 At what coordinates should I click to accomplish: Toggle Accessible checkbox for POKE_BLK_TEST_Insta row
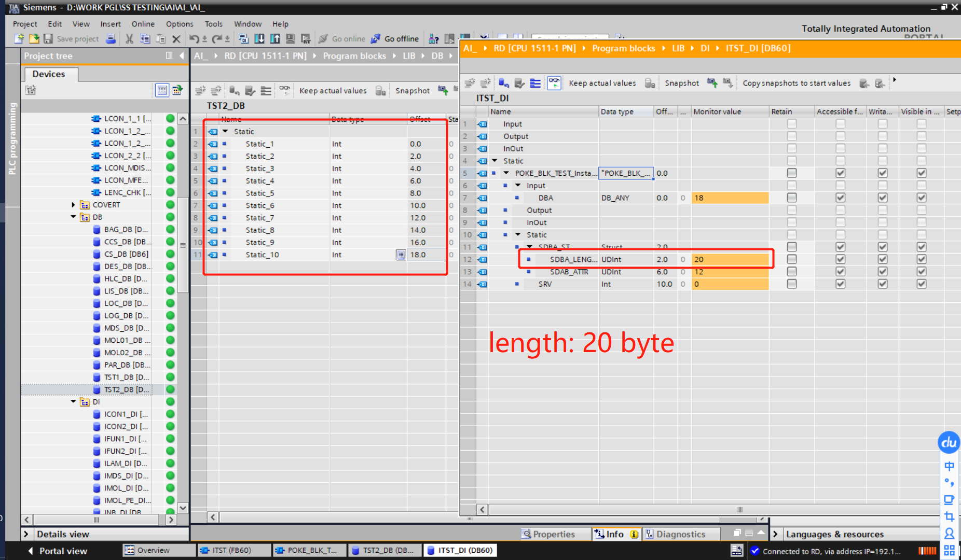coord(840,173)
